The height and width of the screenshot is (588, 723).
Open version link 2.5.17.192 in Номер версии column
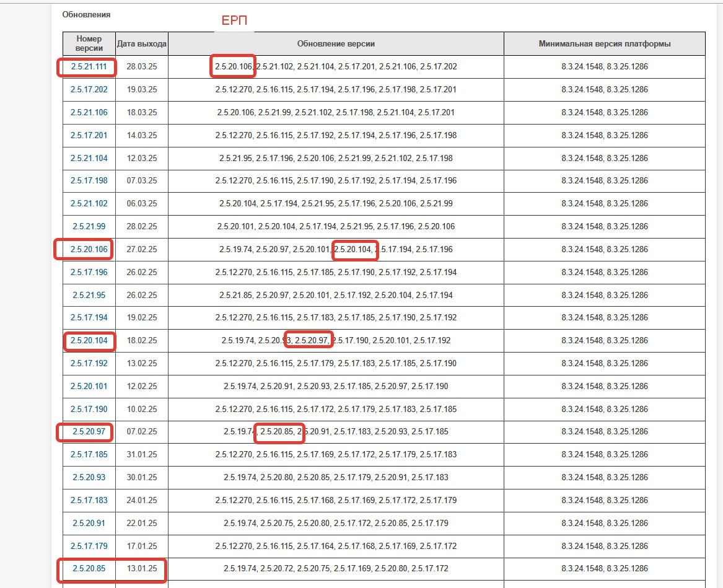pyautogui.click(x=89, y=364)
